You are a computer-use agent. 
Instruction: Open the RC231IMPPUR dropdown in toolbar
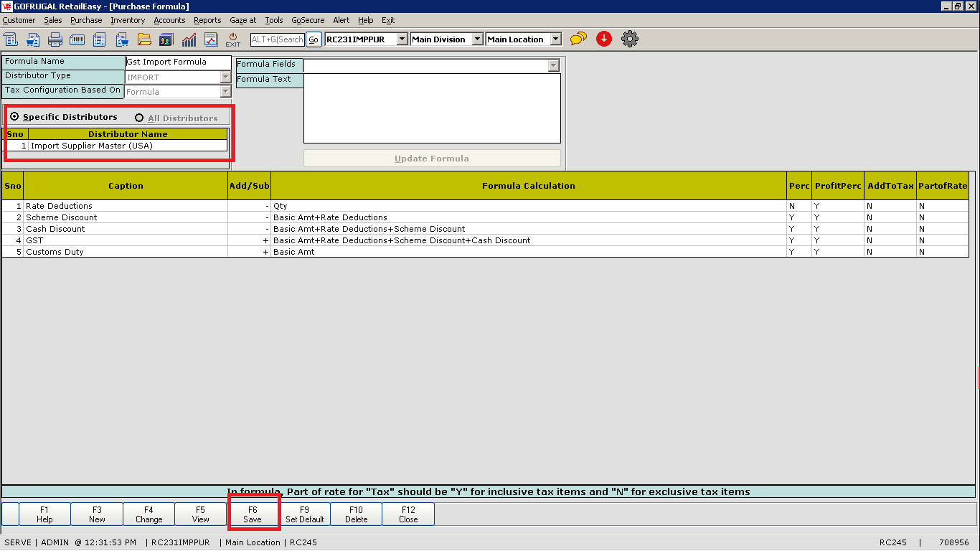point(402,39)
